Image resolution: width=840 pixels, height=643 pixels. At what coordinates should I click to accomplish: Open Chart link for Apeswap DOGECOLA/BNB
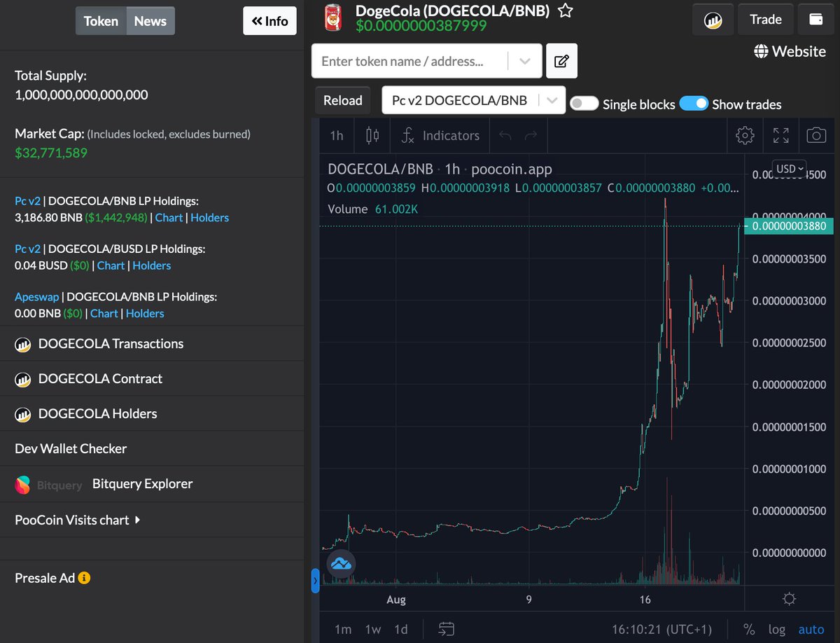104,313
